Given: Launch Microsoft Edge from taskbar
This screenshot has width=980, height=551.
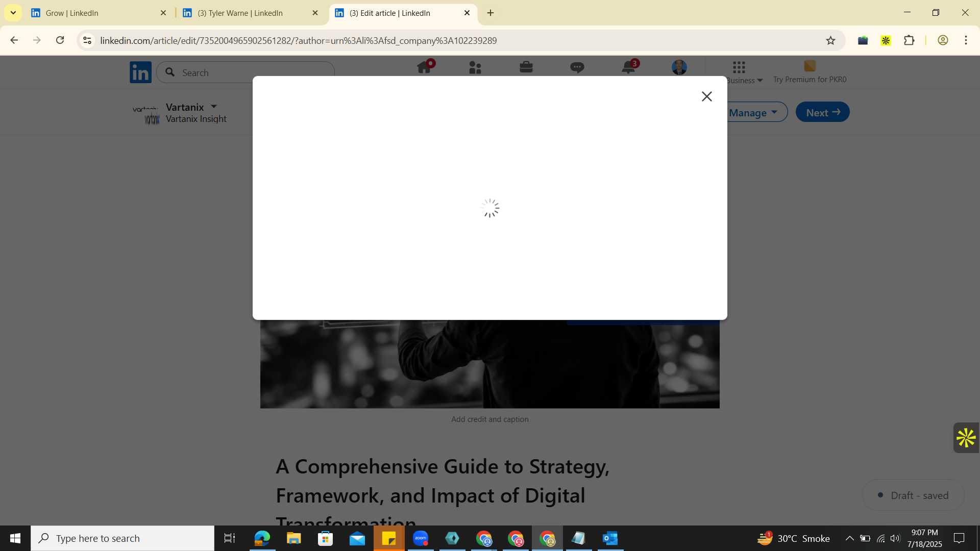Looking at the screenshot, I should coord(262,538).
